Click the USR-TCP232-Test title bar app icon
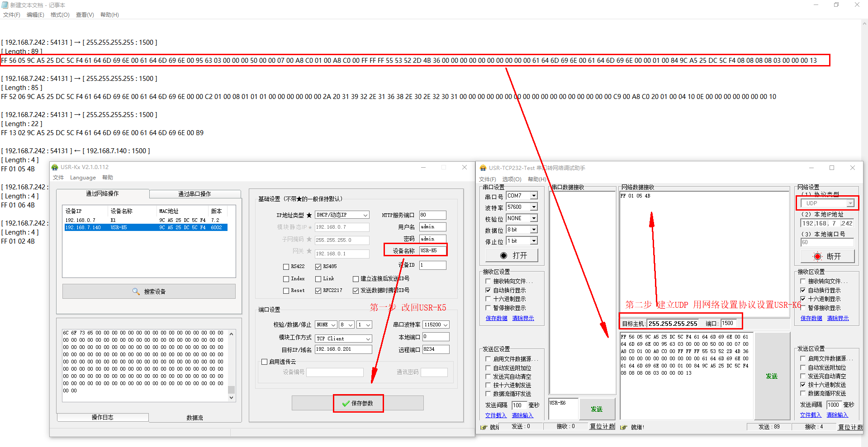868x447 pixels. [483, 168]
